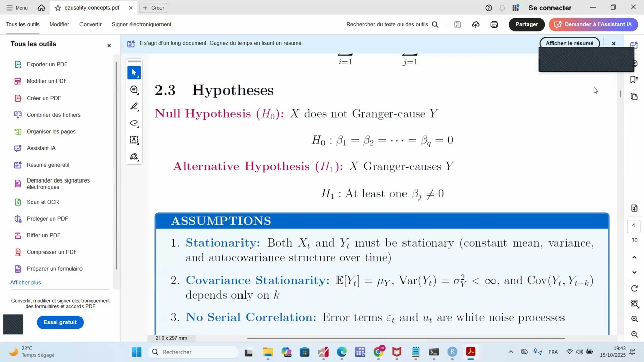Click the Partager button
The image size is (644, 362).
527,24
